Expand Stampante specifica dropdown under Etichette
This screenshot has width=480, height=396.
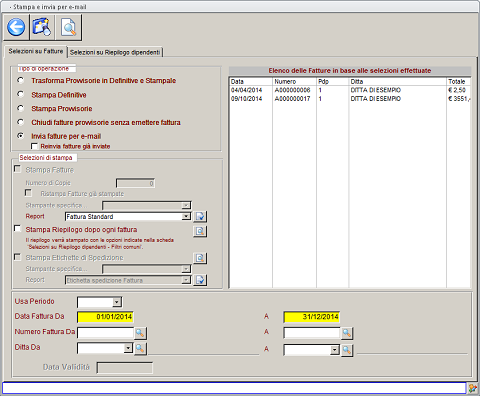pyautogui.click(x=186, y=269)
